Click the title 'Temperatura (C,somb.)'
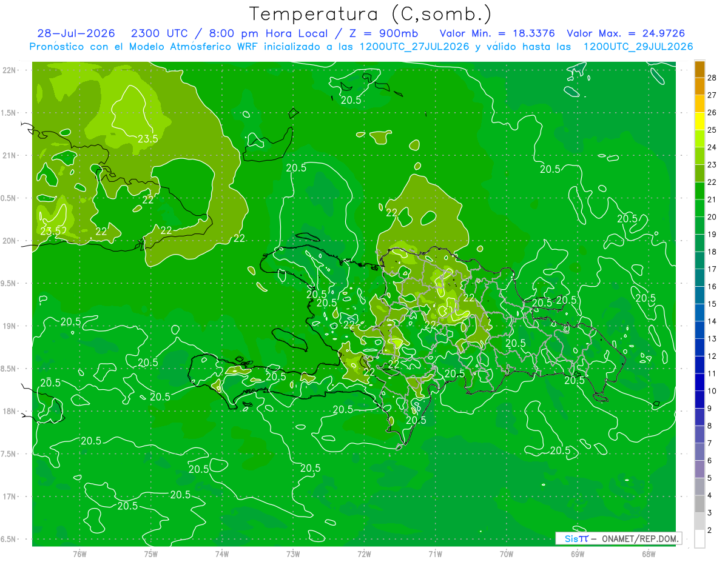The height and width of the screenshot is (562, 728). click(371, 15)
